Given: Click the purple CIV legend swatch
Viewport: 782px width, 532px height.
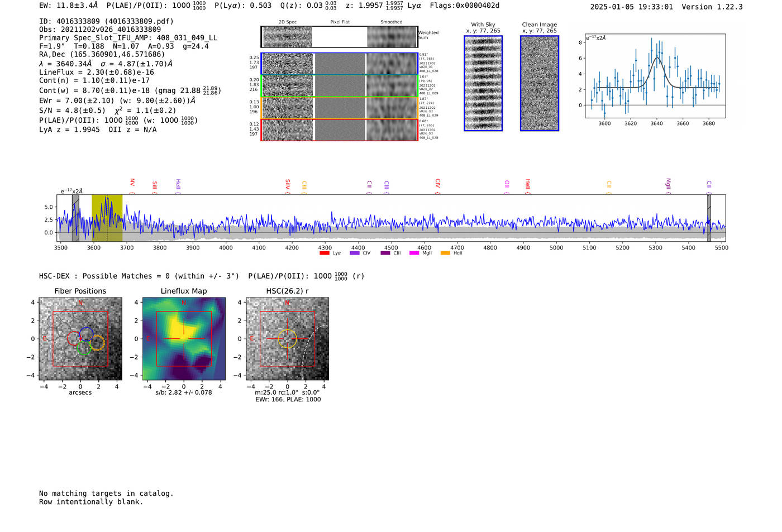Looking at the screenshot, I should [354, 253].
